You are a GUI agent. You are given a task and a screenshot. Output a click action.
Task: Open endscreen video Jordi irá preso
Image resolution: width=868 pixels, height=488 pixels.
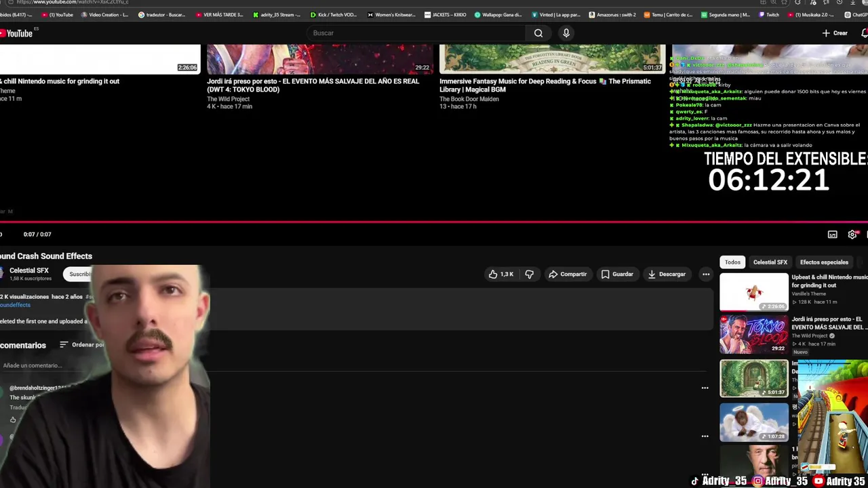point(313,85)
